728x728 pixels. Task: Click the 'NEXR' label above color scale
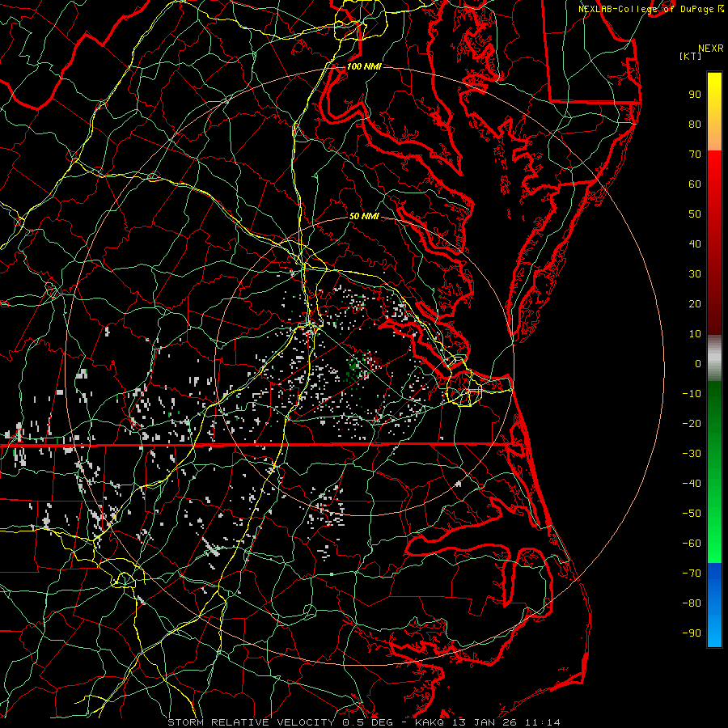pyautogui.click(x=711, y=49)
